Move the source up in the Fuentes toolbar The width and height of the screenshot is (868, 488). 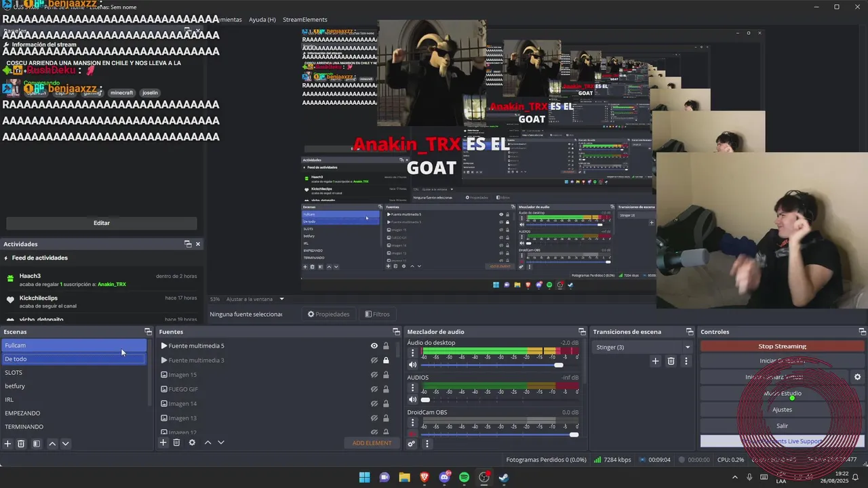208,443
